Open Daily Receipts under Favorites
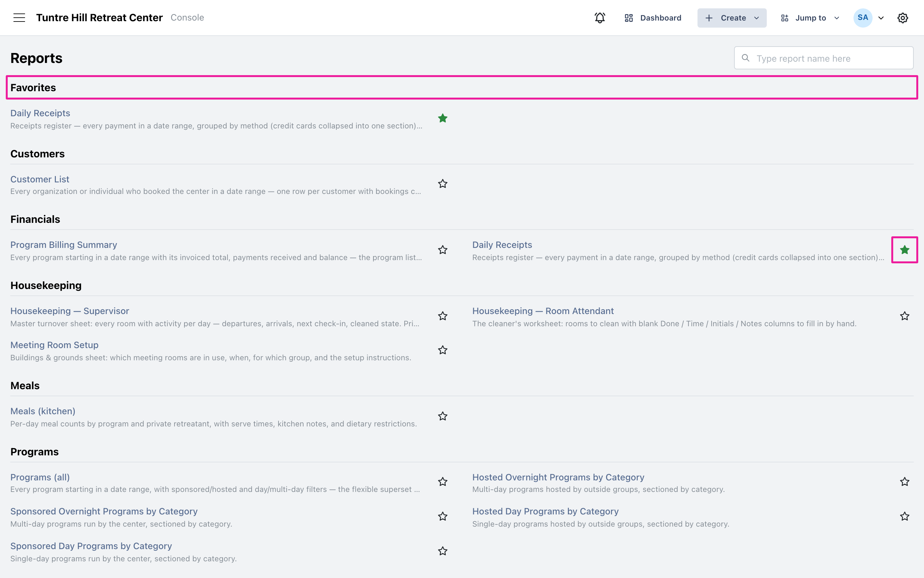 [x=40, y=113]
